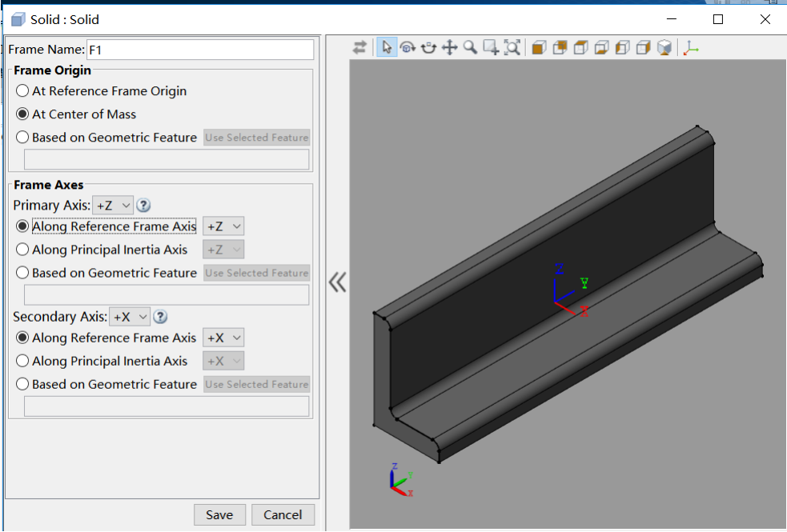
Task: Activate the rotate view tool
Action: pos(408,48)
